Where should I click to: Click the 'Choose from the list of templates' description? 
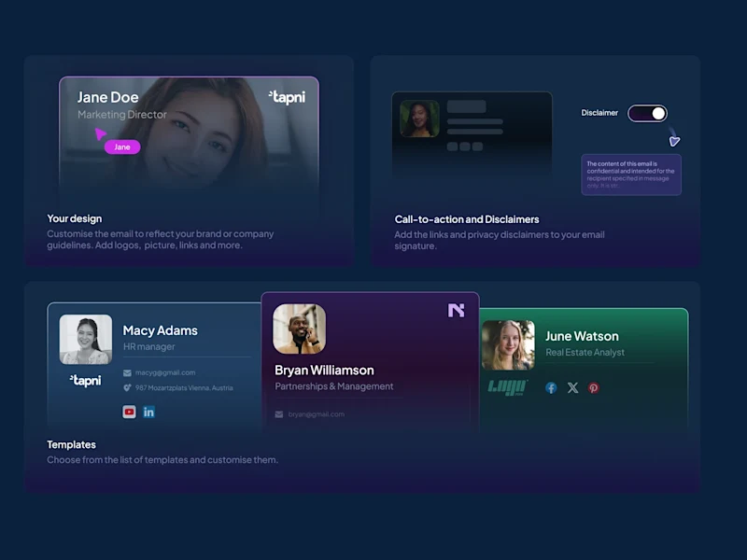click(162, 459)
